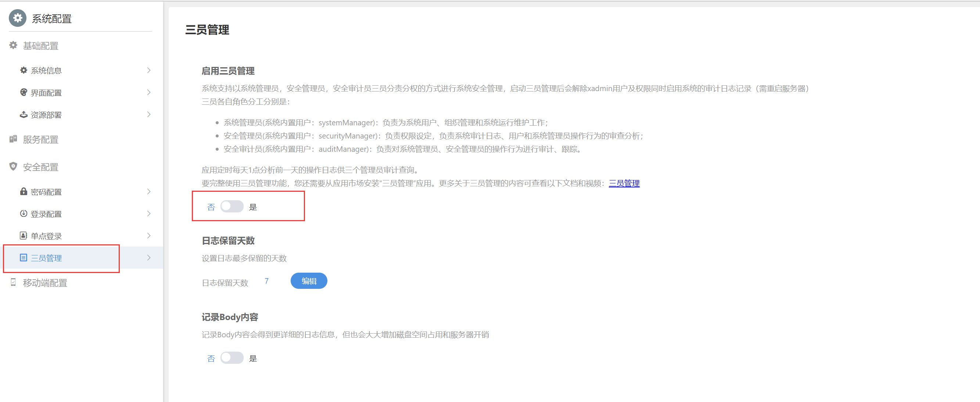Click the phone icon beside 移动端配置
This screenshot has width=980, height=402.
[13, 282]
